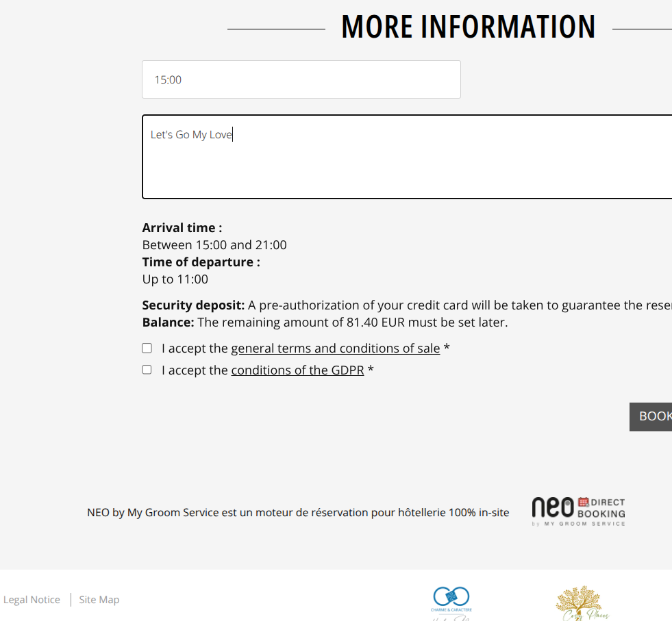This screenshot has height=621, width=672.
Task: Go to the Site Map footer link
Action: pyautogui.click(x=99, y=600)
